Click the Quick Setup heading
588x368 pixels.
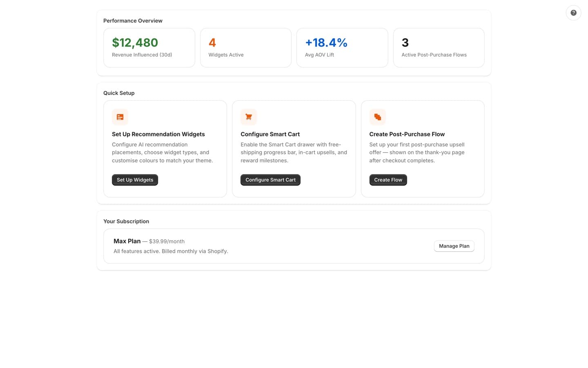[x=119, y=93]
